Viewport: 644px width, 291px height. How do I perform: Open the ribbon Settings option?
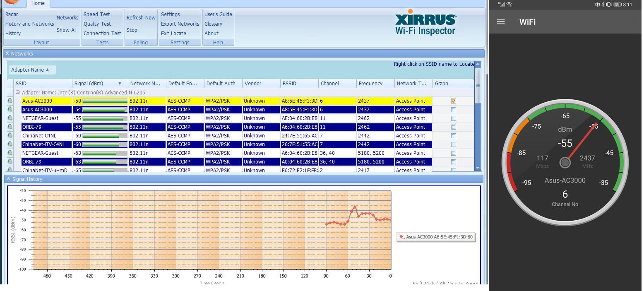click(170, 14)
